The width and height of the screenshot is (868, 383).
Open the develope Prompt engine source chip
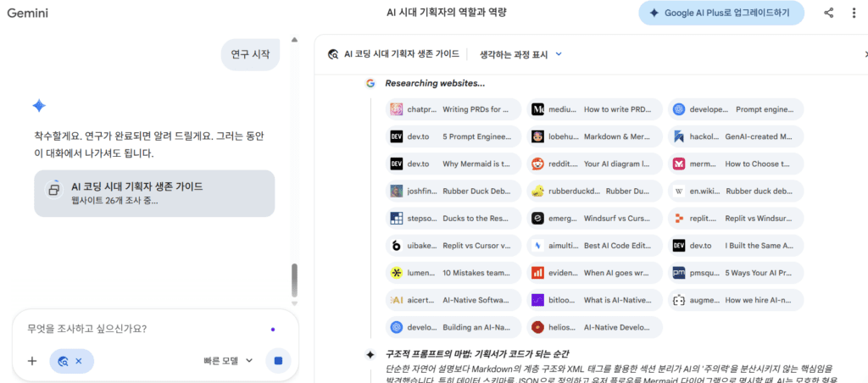click(736, 109)
